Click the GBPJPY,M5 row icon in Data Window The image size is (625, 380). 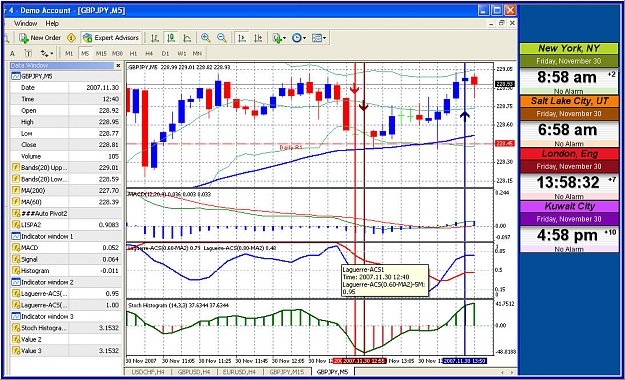pos(16,76)
